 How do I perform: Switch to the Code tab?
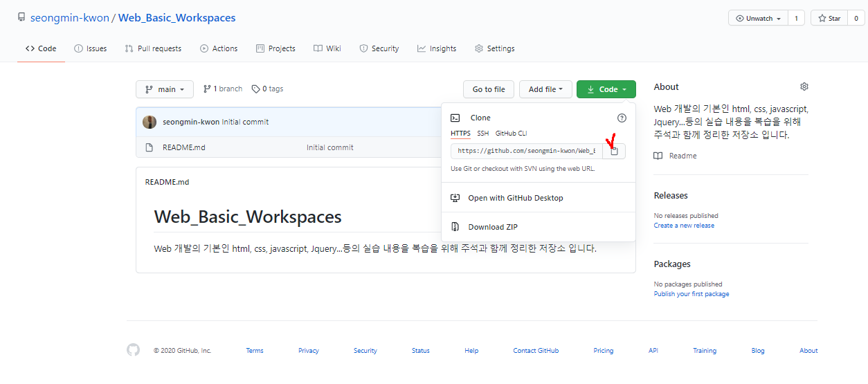[x=41, y=48]
